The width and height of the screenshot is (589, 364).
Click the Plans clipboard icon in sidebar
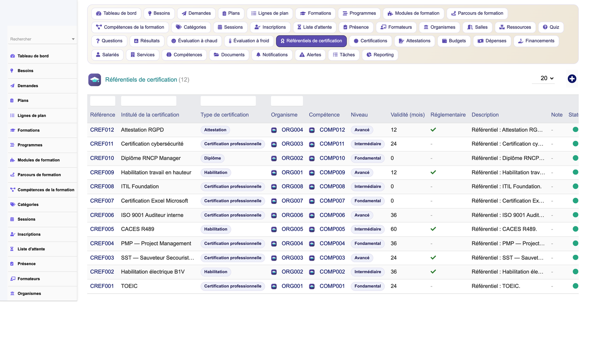point(12,101)
